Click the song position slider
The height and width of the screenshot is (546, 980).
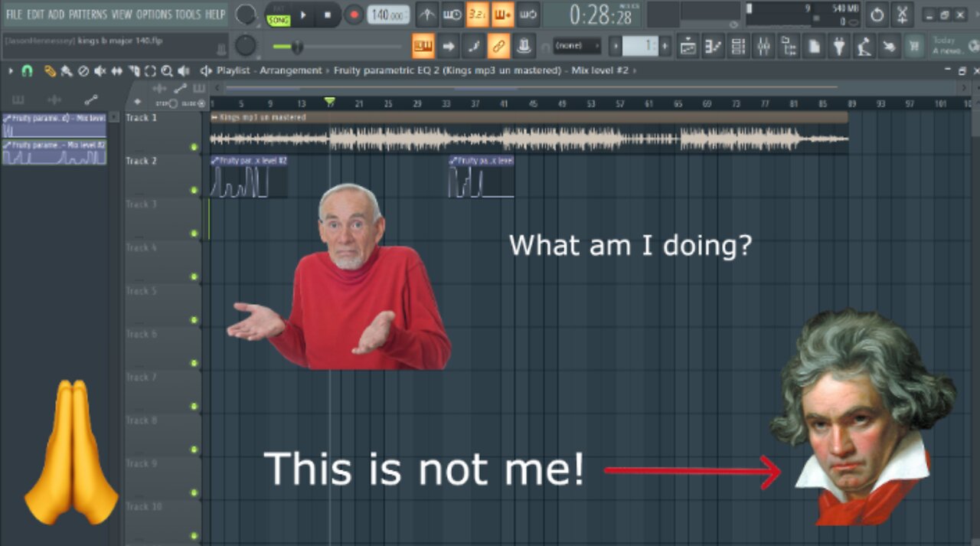click(x=337, y=47)
